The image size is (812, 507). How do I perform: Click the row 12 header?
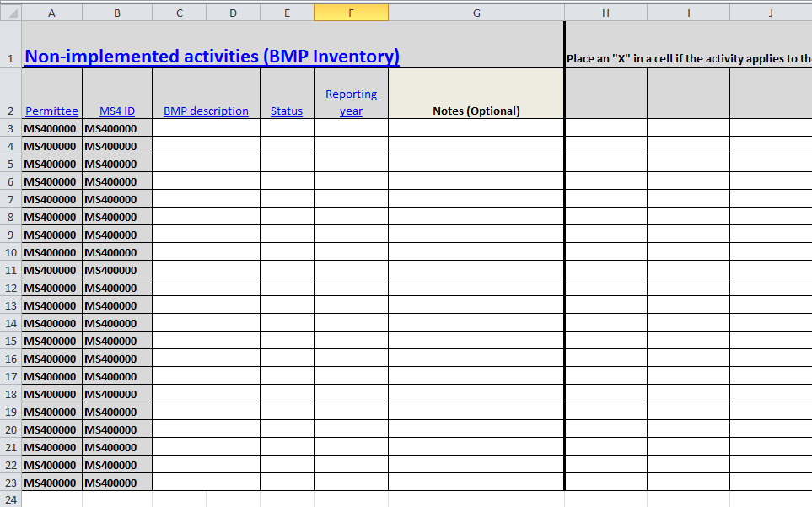[10, 288]
